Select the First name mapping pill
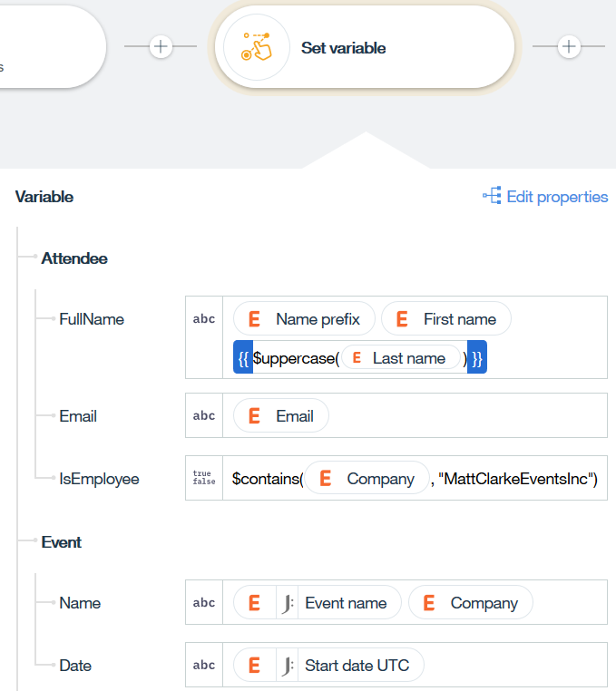The image size is (616, 691). [x=445, y=319]
